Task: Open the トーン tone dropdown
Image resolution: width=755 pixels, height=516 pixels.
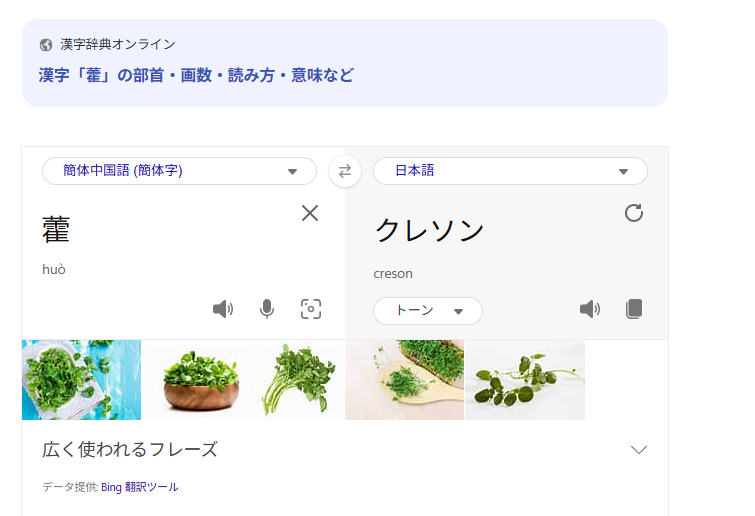Action: coord(428,311)
